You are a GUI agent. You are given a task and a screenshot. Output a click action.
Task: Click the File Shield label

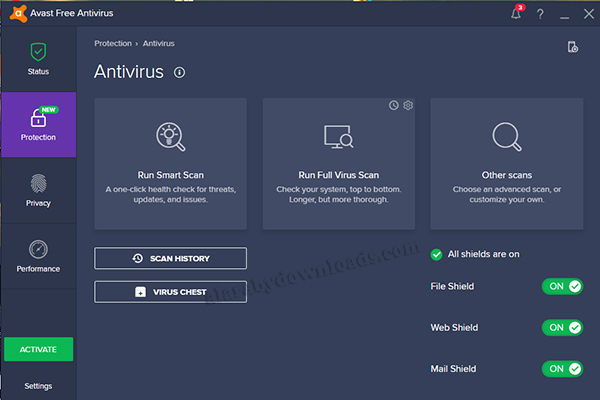point(452,286)
